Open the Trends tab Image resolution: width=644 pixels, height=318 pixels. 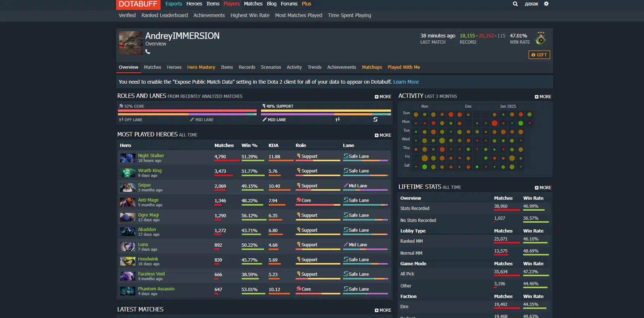(315, 67)
